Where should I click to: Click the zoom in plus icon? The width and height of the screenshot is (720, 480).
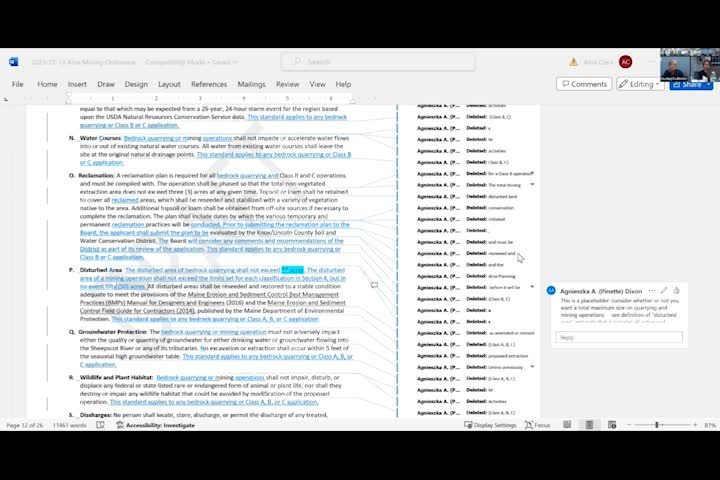[693, 425]
